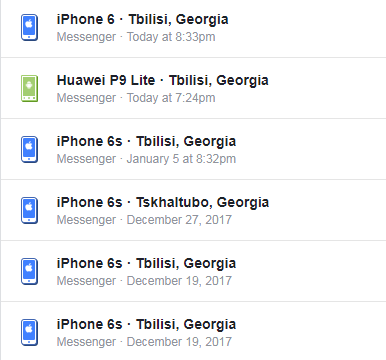Click the green Huawei P9 Lite Android icon
The image size is (386, 360).
(x=29, y=88)
